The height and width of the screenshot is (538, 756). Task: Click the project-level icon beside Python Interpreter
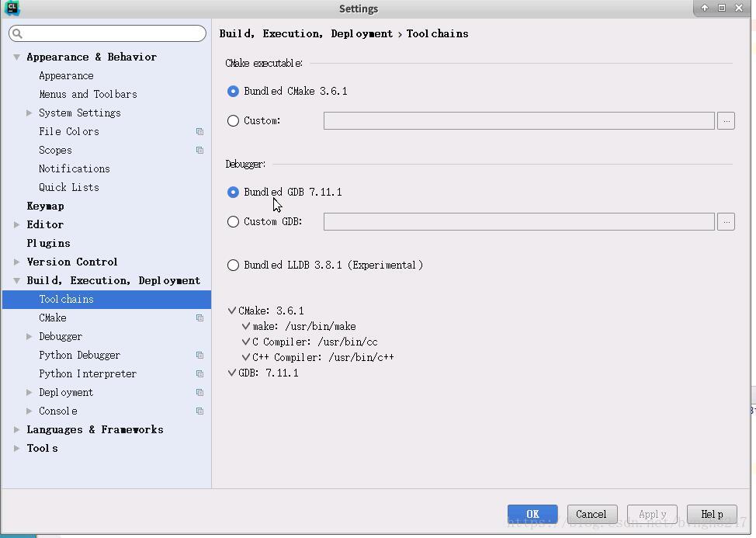point(199,373)
